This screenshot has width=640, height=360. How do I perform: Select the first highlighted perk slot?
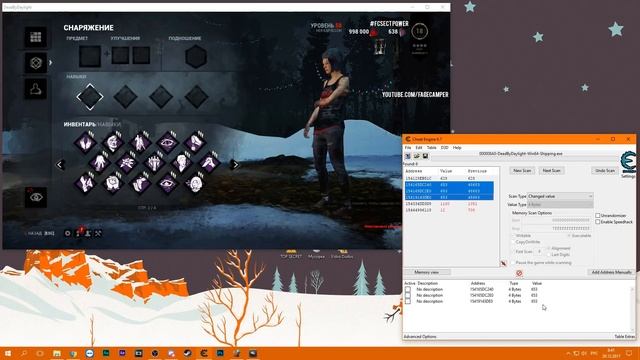point(90,97)
